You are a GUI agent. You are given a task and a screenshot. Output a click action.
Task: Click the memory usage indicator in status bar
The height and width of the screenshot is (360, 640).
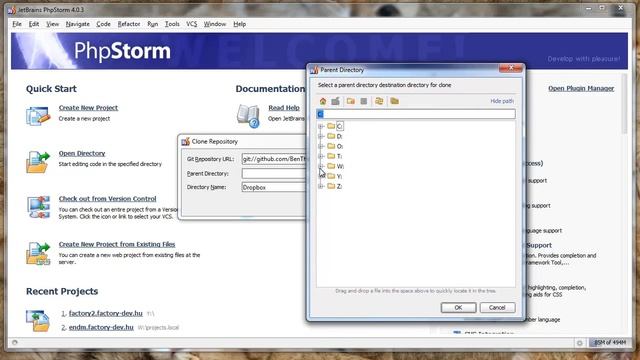[609, 342]
